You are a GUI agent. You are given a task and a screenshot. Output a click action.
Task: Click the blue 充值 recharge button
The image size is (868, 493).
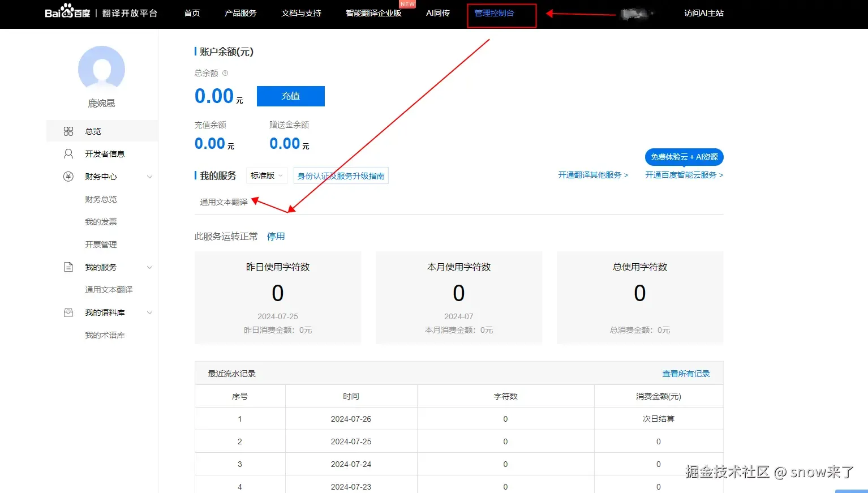pyautogui.click(x=291, y=96)
